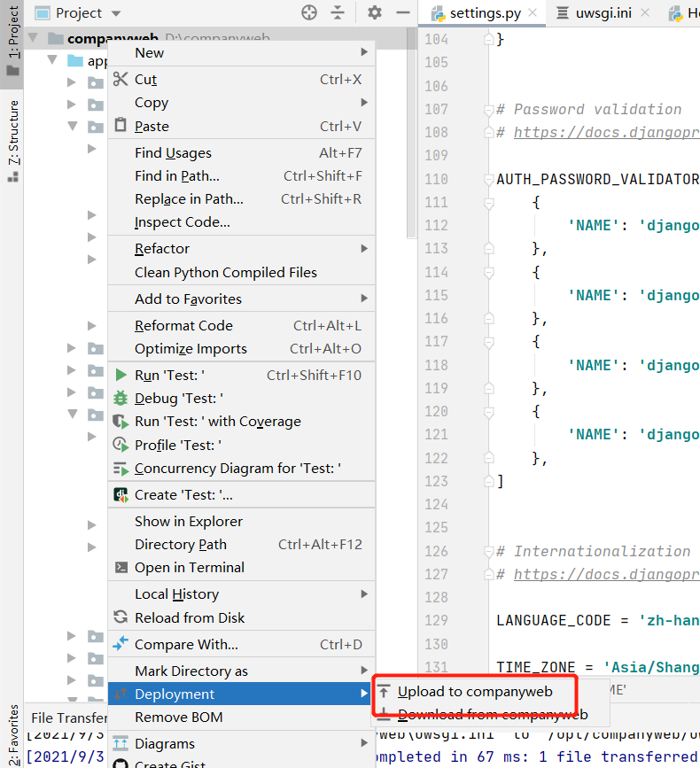700x768 pixels.
Task: Hide the Project panel with minus icon
Action: click(x=403, y=12)
